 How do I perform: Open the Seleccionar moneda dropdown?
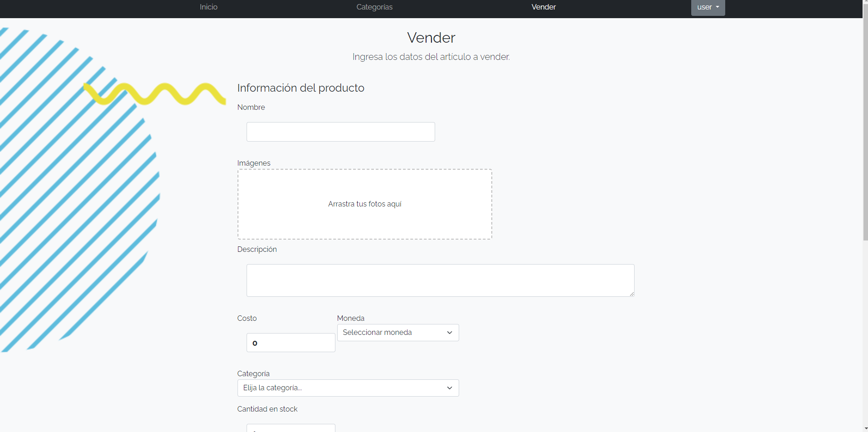click(x=398, y=333)
